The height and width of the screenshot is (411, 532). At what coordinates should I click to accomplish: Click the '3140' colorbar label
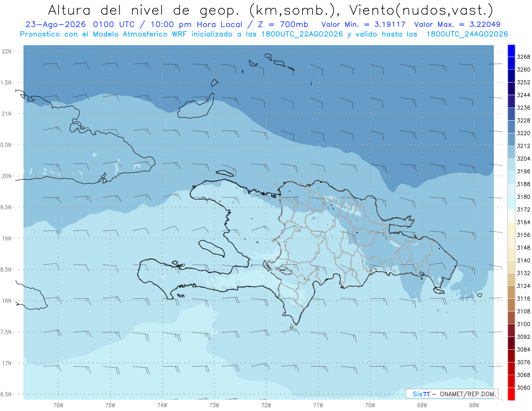[524, 261]
